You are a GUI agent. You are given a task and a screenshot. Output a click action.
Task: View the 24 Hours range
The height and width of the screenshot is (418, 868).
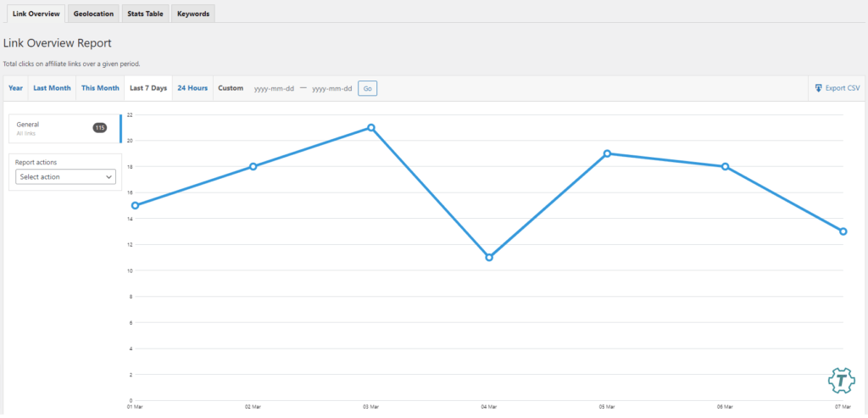click(192, 88)
